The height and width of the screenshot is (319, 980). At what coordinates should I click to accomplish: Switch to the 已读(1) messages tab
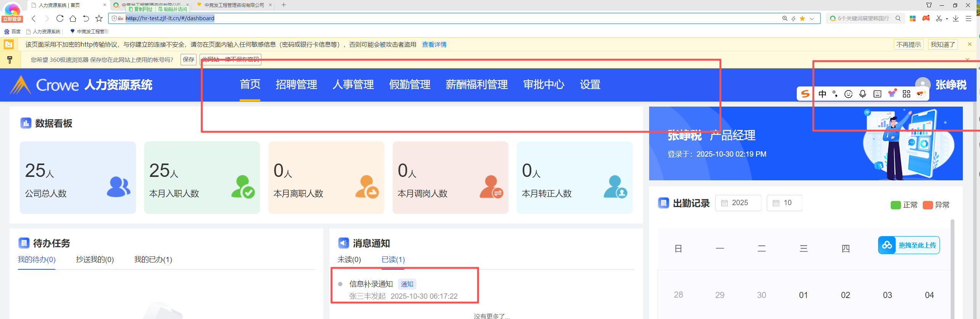pyautogui.click(x=393, y=260)
